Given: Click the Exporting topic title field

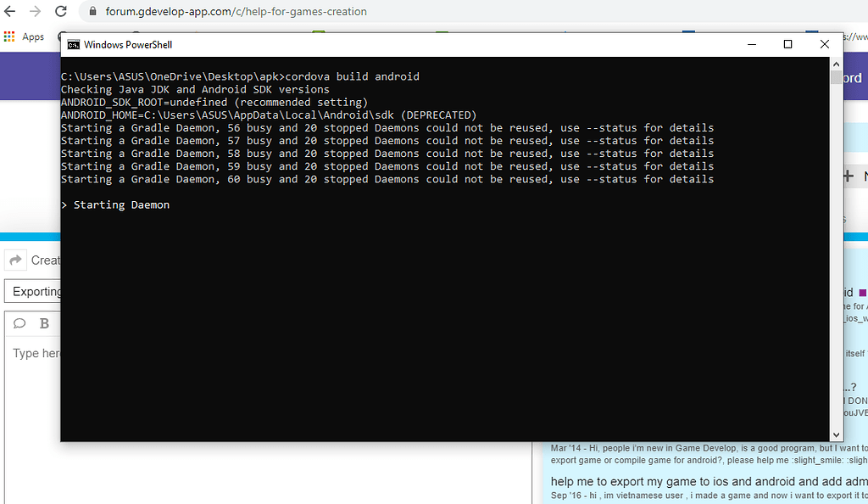Looking at the screenshot, I should (36, 291).
